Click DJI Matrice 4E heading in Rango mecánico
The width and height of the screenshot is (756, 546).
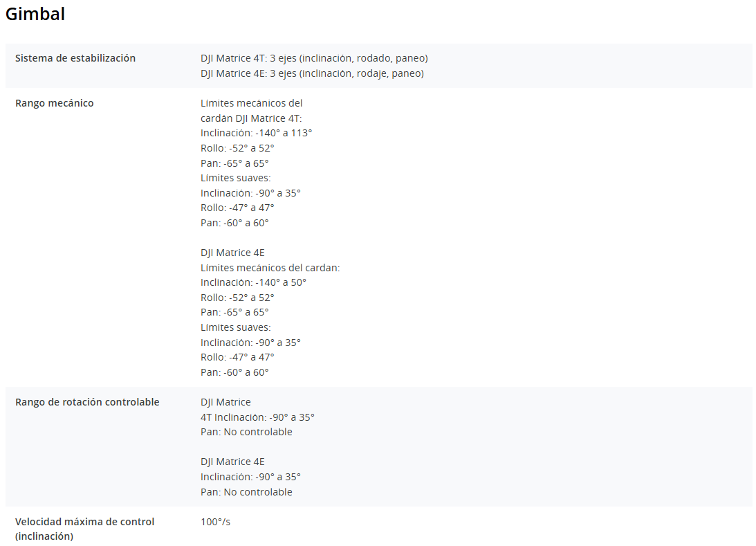point(232,253)
